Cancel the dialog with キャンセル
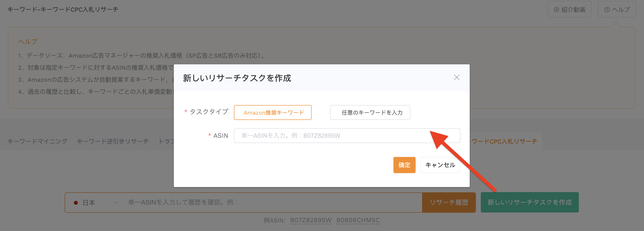The image size is (644, 231). 440,165
